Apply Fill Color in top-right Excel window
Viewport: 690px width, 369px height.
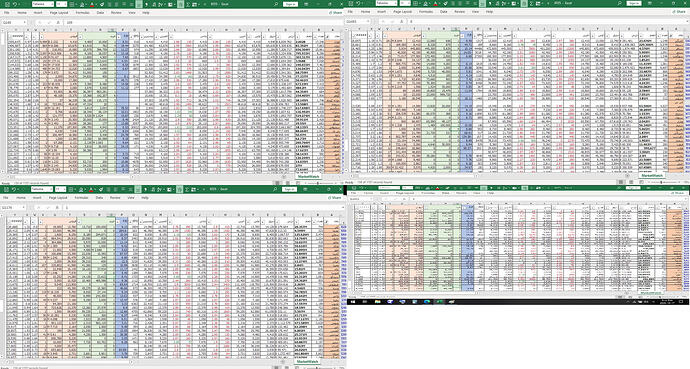click(x=425, y=3)
